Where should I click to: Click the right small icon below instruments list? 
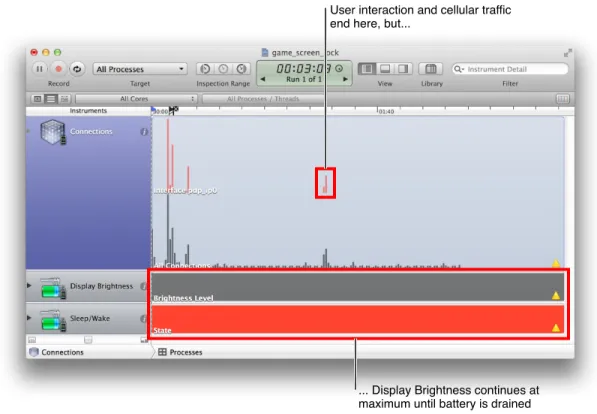[144, 340]
